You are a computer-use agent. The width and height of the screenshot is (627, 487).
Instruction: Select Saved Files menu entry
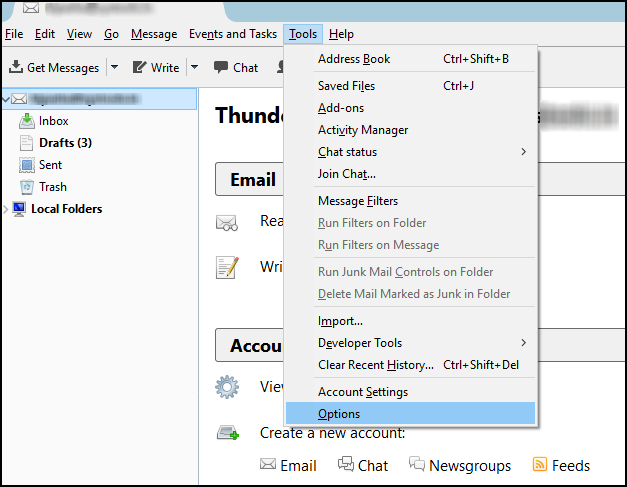(x=410, y=86)
